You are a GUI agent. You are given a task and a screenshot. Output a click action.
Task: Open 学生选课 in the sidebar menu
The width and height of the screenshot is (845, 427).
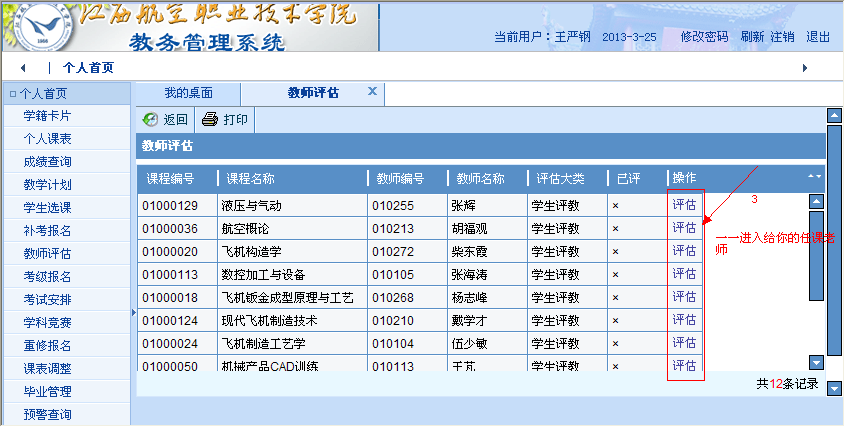pyautogui.click(x=47, y=207)
